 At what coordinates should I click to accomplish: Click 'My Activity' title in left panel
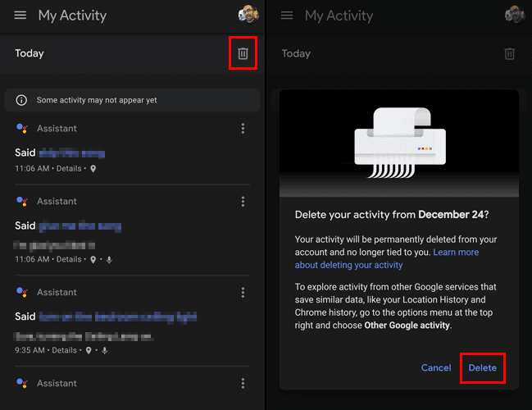(72, 16)
